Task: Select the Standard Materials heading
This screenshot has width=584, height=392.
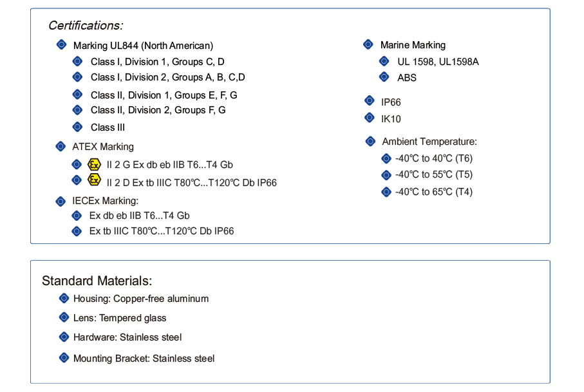Action: tap(97, 281)
